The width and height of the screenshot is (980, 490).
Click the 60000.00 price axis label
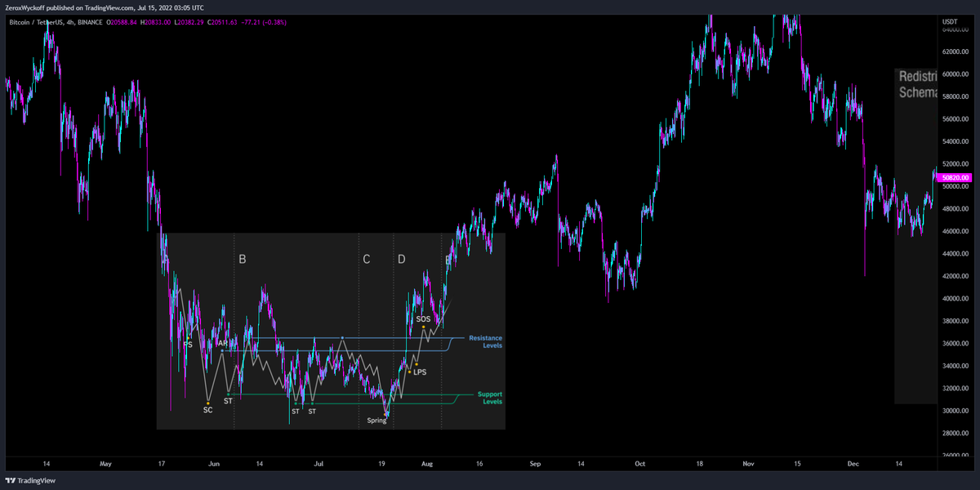pos(955,73)
